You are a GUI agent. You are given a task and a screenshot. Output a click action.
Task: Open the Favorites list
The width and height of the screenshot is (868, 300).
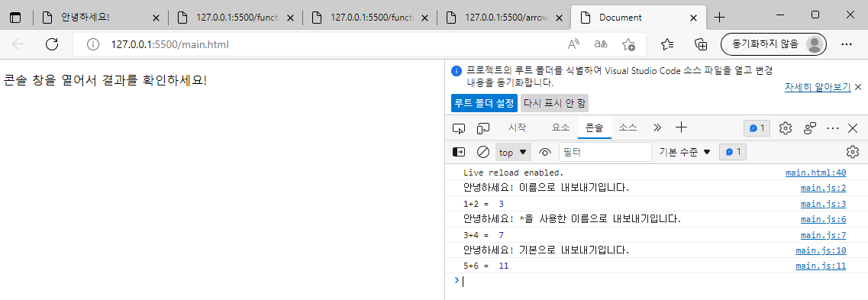(668, 44)
